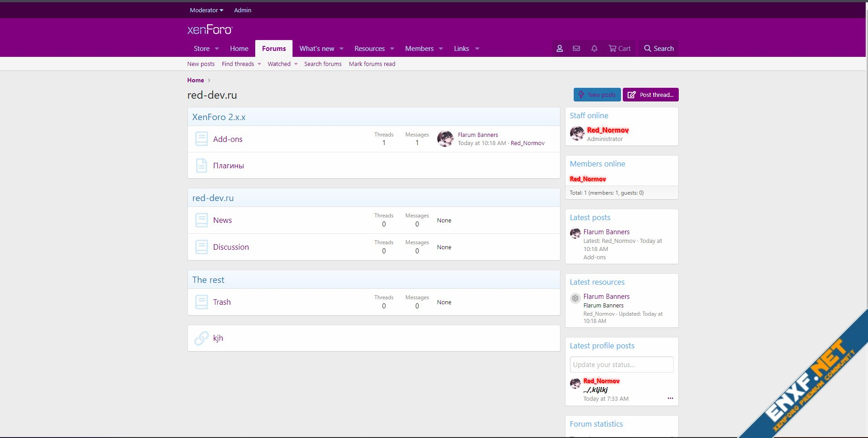Image resolution: width=868 pixels, height=438 pixels.
Task: Click the Add-ons forum node icon
Action: [x=202, y=139]
